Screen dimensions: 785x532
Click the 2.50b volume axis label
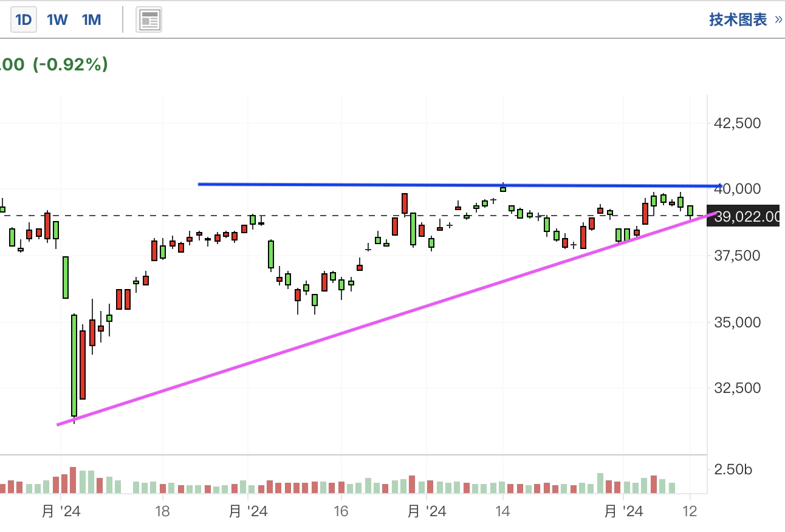click(733, 469)
